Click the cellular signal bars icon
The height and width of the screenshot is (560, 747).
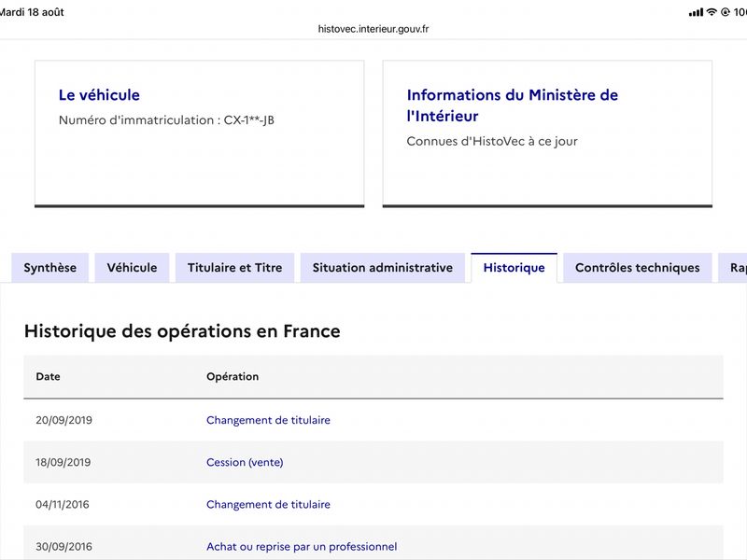[696, 12]
